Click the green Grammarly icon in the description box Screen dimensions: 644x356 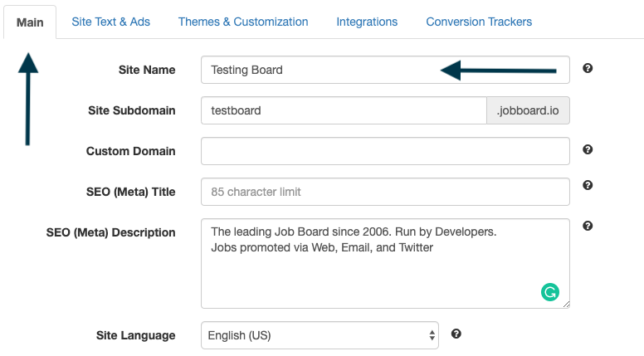tap(549, 291)
